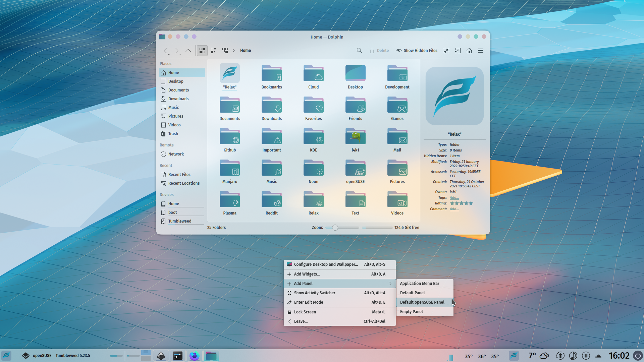
Task: Set rating to five stars
Action: coord(471,203)
